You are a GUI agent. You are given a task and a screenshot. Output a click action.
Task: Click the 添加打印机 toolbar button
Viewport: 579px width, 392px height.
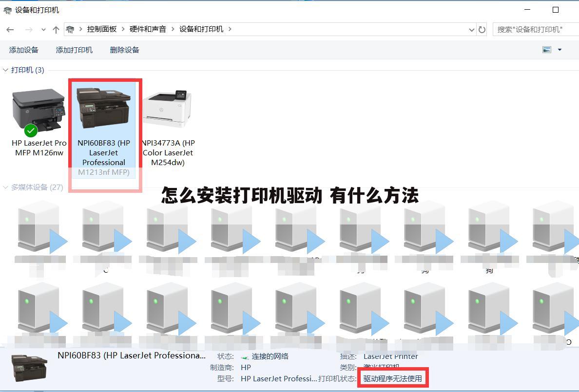74,50
